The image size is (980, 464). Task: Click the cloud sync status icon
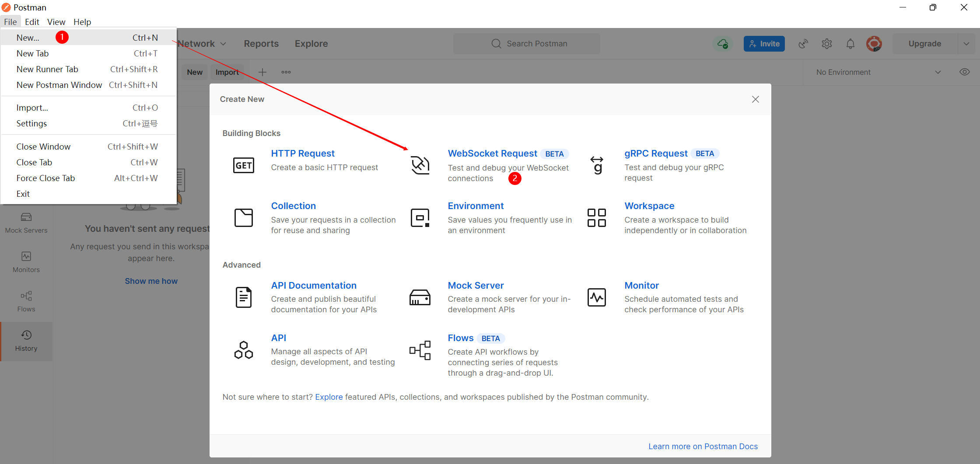tap(723, 44)
